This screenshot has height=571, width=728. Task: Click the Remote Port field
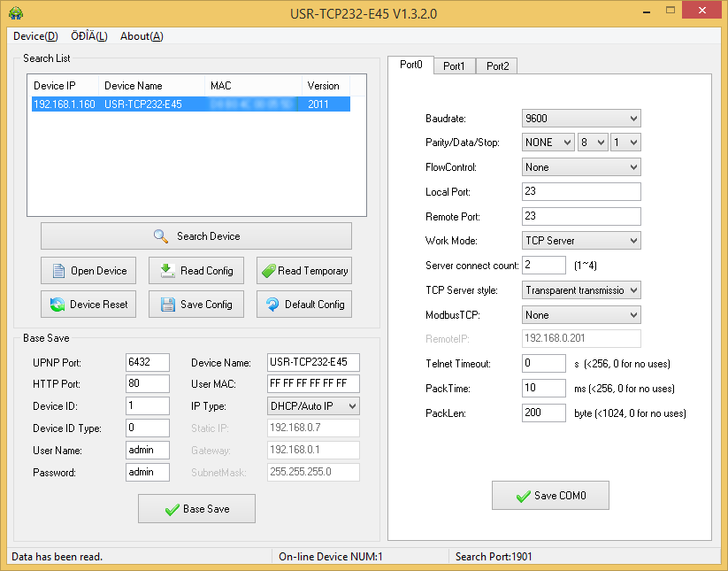point(581,216)
